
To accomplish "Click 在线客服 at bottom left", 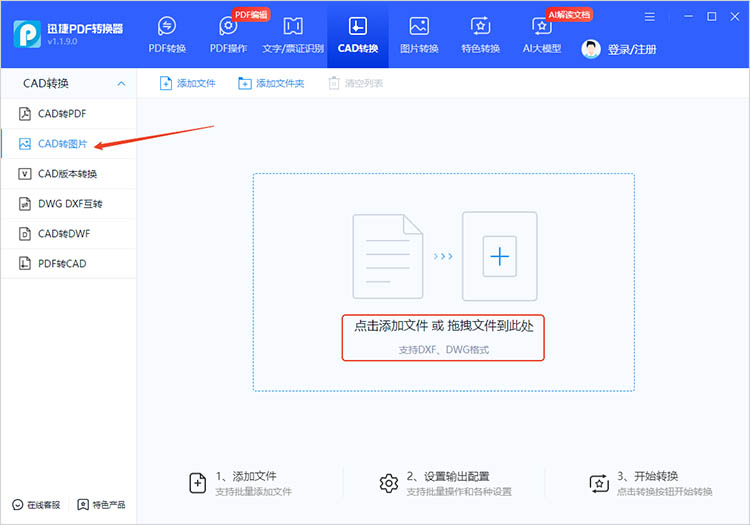I will tap(36, 505).
